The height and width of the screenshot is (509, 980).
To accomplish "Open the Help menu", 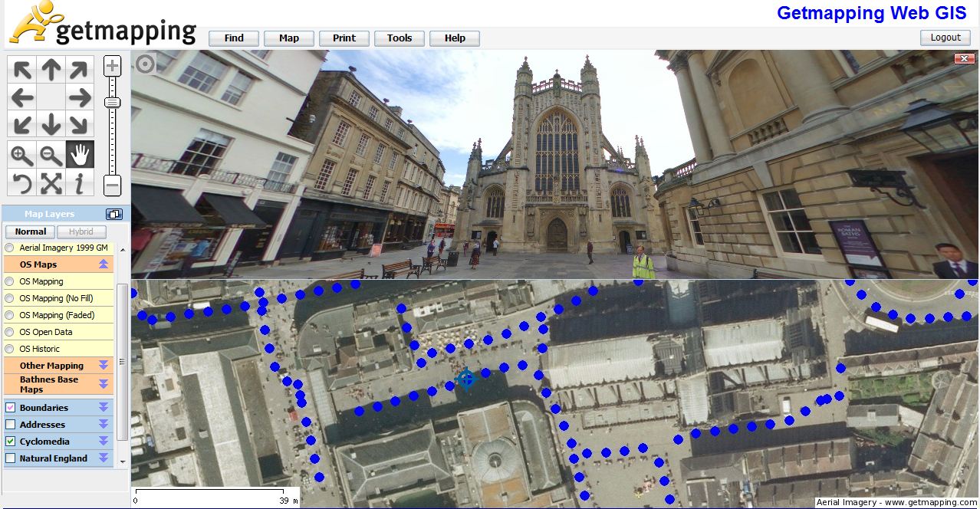I will tap(455, 38).
